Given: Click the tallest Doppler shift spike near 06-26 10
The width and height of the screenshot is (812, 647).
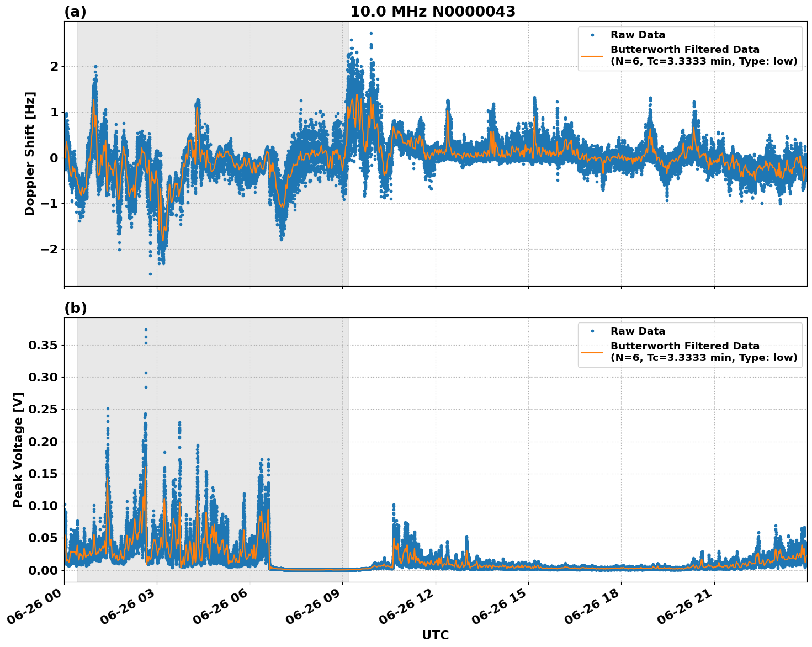Looking at the screenshot, I should pyautogui.click(x=370, y=34).
